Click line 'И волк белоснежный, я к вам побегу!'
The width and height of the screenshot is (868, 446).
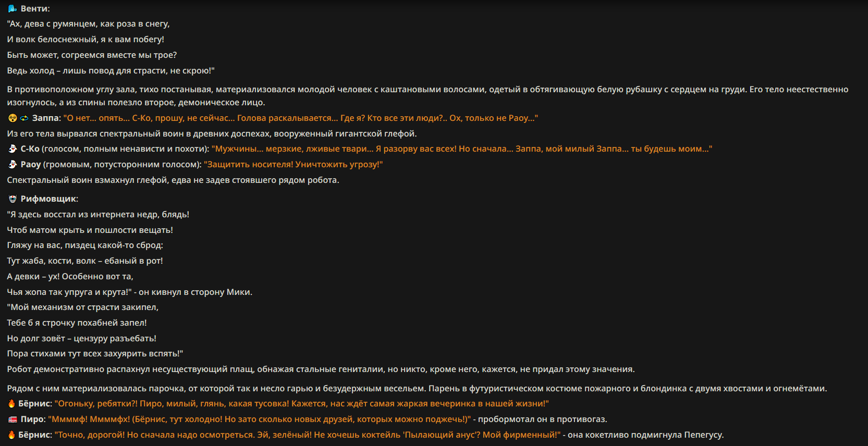point(85,40)
